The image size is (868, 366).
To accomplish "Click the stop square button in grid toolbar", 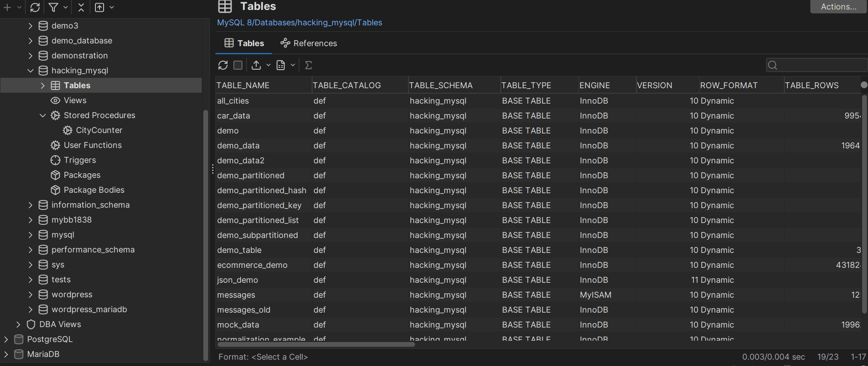I will (238, 65).
